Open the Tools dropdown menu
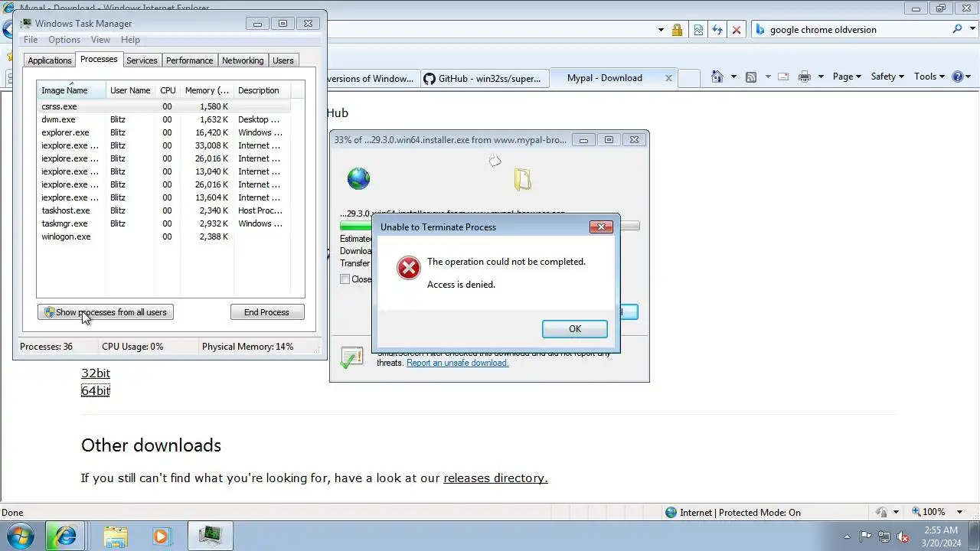The image size is (980, 551). pyautogui.click(x=930, y=77)
